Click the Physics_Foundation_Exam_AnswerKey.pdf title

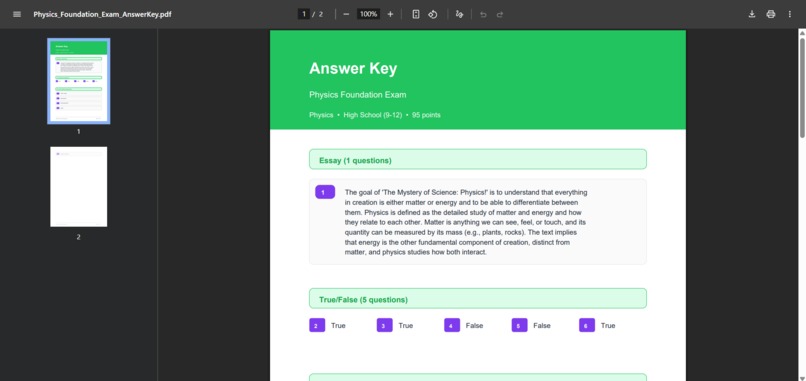[102, 14]
